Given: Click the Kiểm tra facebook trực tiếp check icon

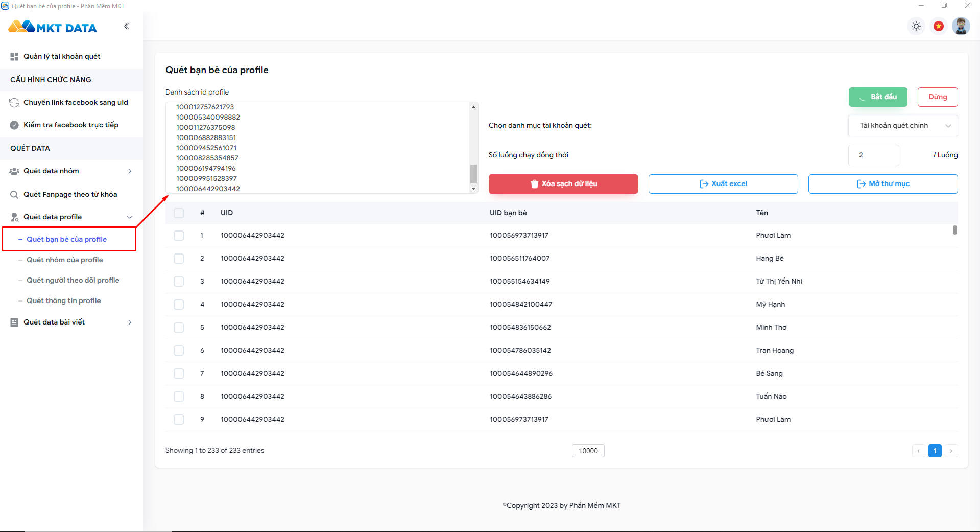Looking at the screenshot, I should (14, 125).
